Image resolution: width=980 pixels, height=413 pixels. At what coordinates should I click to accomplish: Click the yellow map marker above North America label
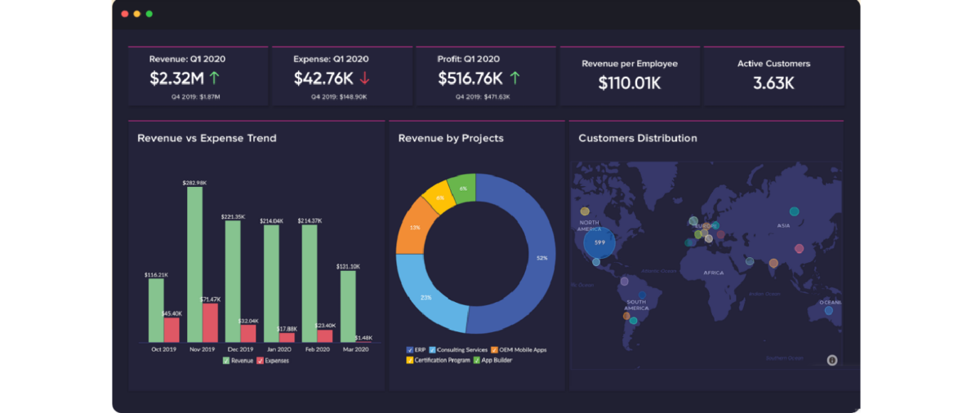click(x=585, y=211)
